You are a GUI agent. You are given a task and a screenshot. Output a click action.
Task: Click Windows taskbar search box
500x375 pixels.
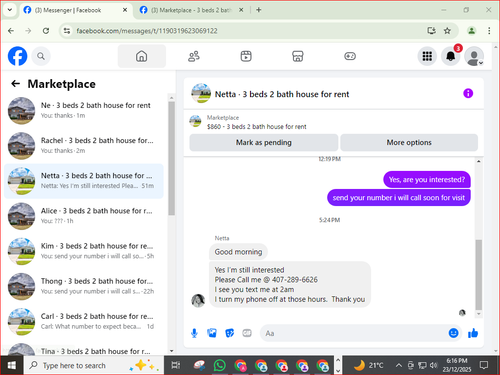click(x=93, y=365)
